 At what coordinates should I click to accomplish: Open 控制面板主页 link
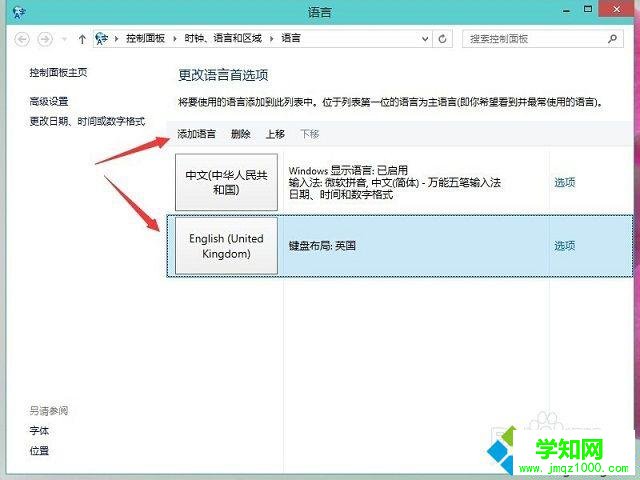pyautogui.click(x=58, y=73)
